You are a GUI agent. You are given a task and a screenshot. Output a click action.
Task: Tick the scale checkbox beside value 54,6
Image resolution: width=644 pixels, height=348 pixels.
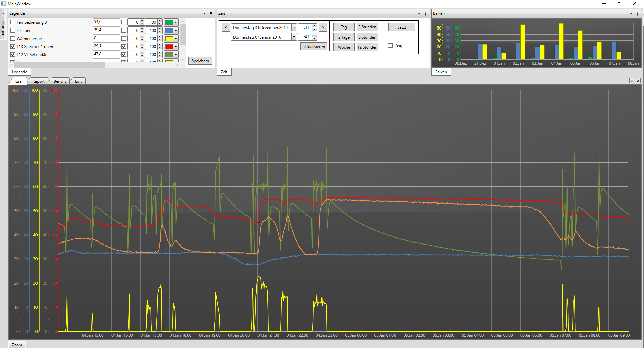(124, 22)
